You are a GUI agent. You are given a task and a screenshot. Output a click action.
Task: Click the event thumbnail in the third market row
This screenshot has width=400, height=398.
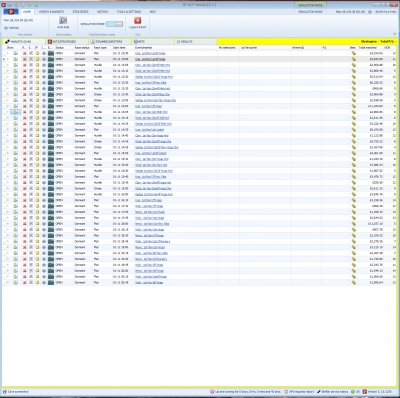(51, 65)
